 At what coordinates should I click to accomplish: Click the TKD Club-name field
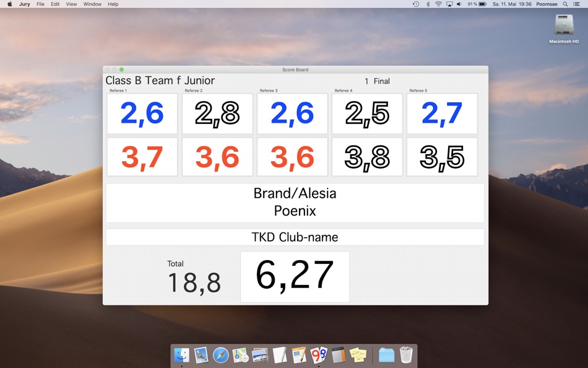pyautogui.click(x=294, y=237)
